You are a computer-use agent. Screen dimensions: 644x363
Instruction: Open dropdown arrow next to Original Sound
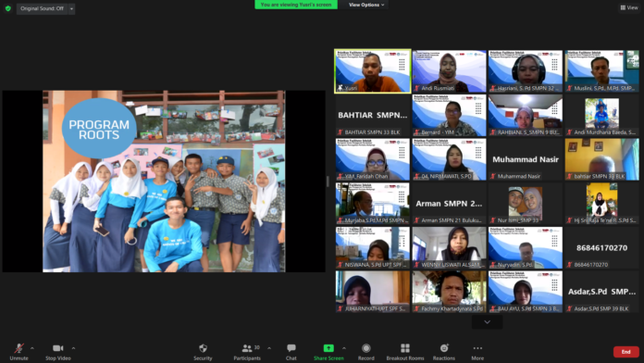point(71,8)
